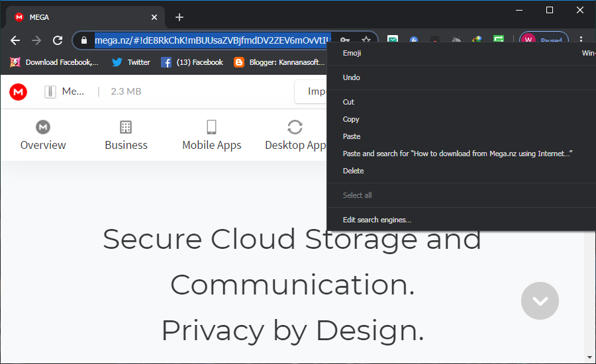Click the Import button

(313, 92)
